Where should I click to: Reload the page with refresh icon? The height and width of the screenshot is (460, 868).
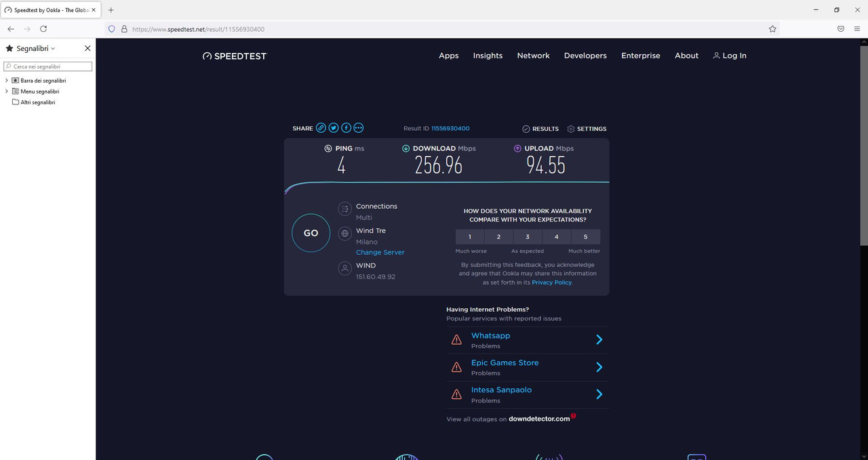point(43,29)
